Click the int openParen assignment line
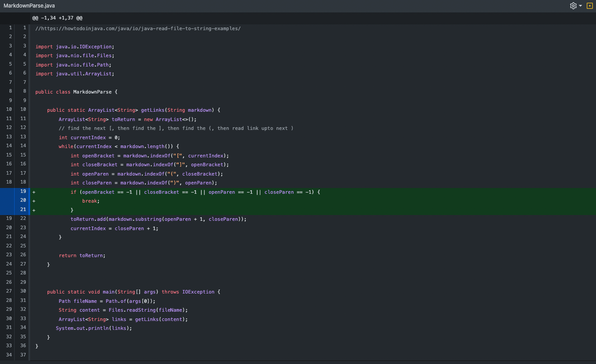 coord(147,174)
